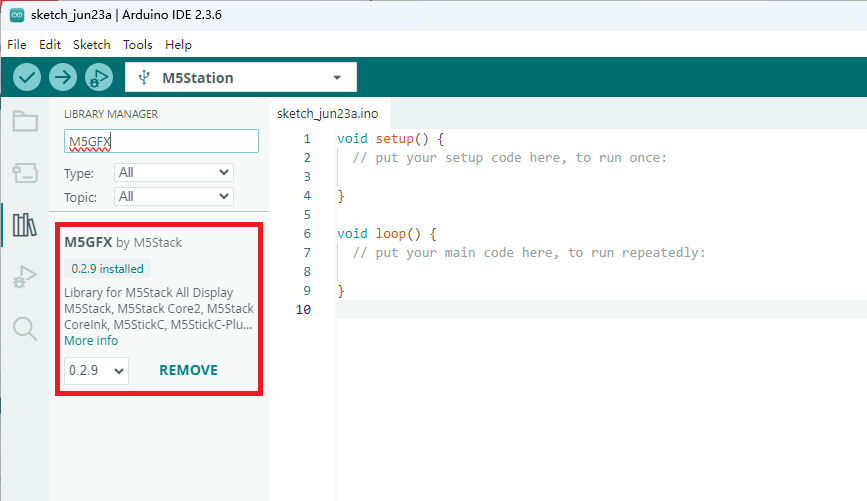Follow the More info link
Image resolution: width=867 pixels, height=501 pixels.
(x=91, y=341)
